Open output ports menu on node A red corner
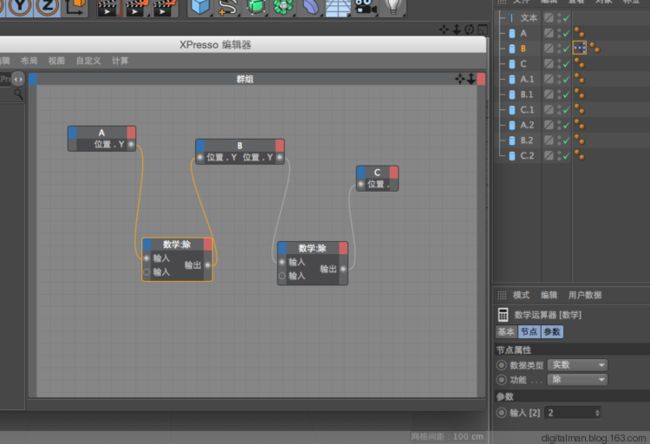 [131, 132]
